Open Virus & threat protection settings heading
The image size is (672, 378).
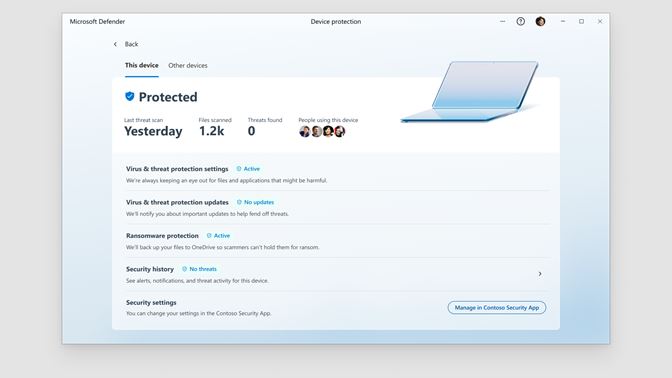coord(177,169)
